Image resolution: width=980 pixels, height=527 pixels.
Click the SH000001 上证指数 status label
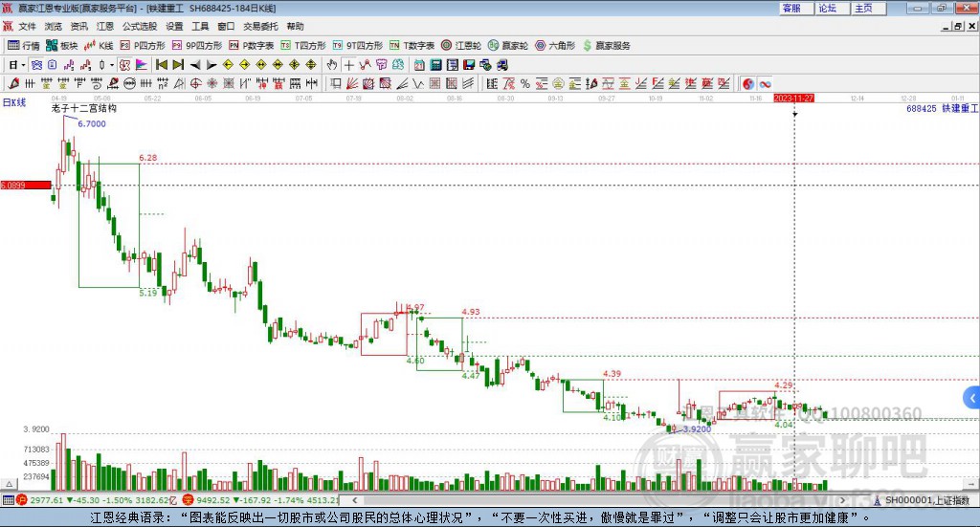922,500
